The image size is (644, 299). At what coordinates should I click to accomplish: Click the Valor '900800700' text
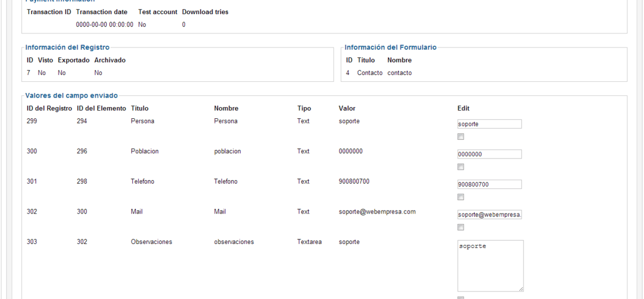(354, 181)
